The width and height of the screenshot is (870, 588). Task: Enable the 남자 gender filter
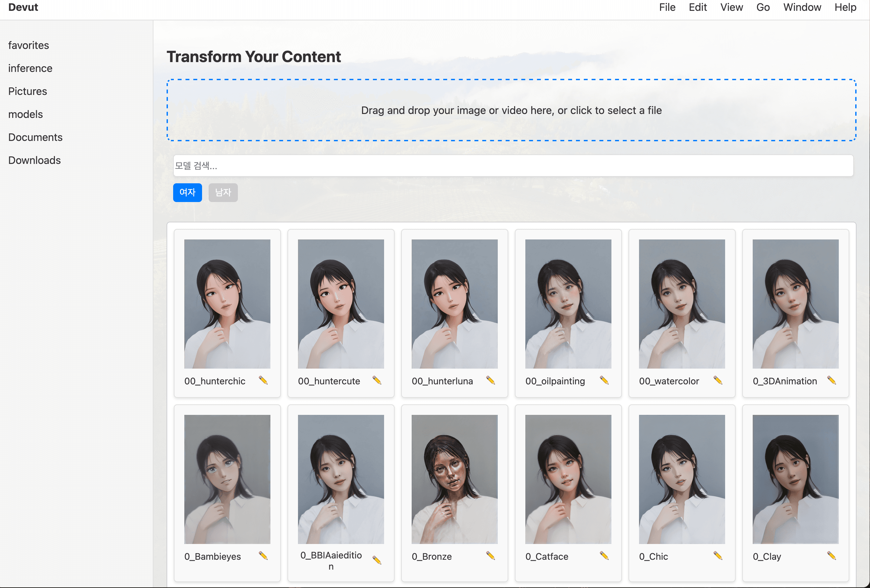click(x=223, y=192)
